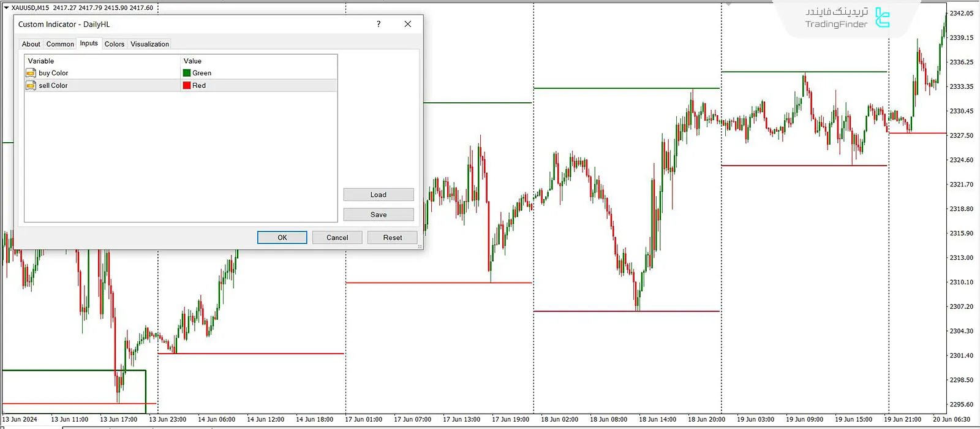Select the Inputs tab
This screenshot has width=980, height=429.
pyautogui.click(x=89, y=44)
